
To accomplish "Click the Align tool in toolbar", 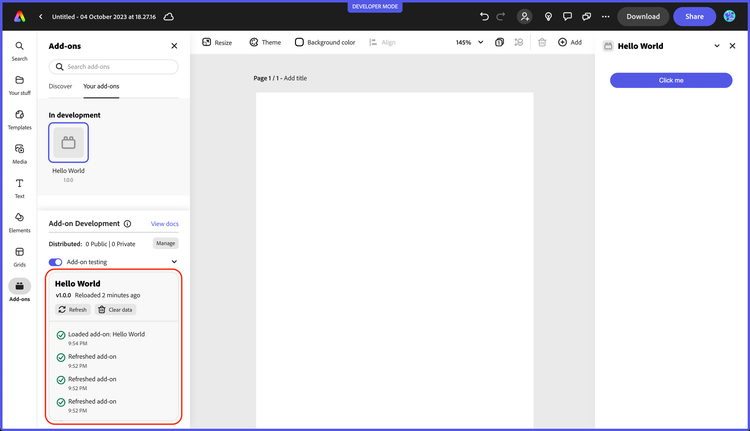I will coord(382,43).
